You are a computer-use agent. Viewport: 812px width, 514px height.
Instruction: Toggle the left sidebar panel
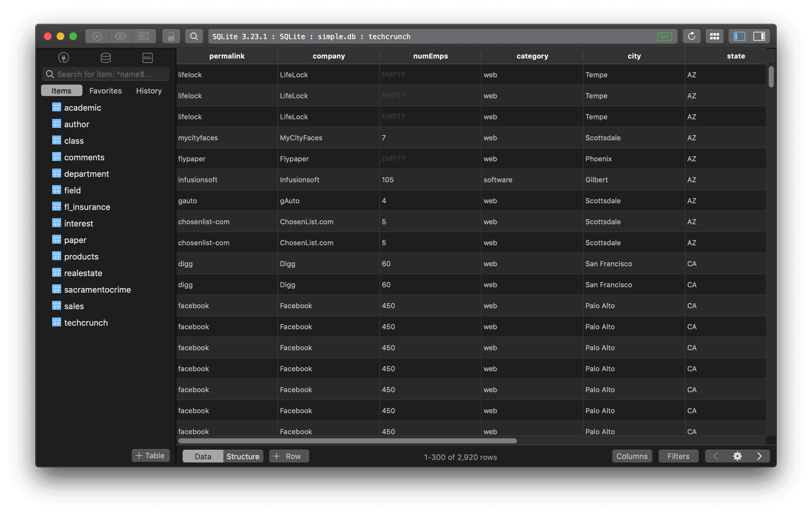[739, 36]
